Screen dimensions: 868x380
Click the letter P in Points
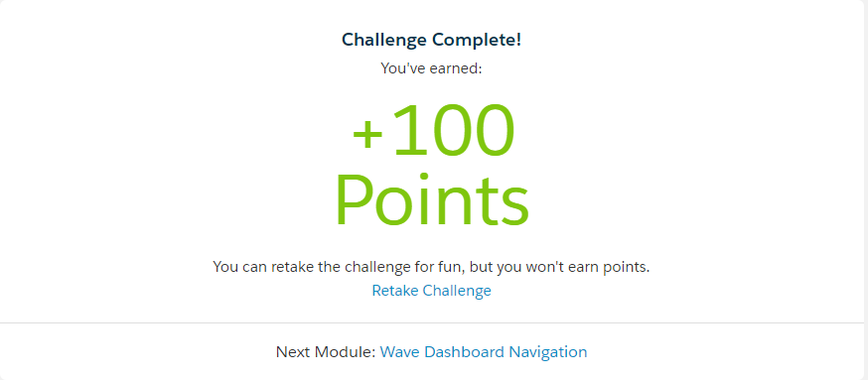click(354, 200)
